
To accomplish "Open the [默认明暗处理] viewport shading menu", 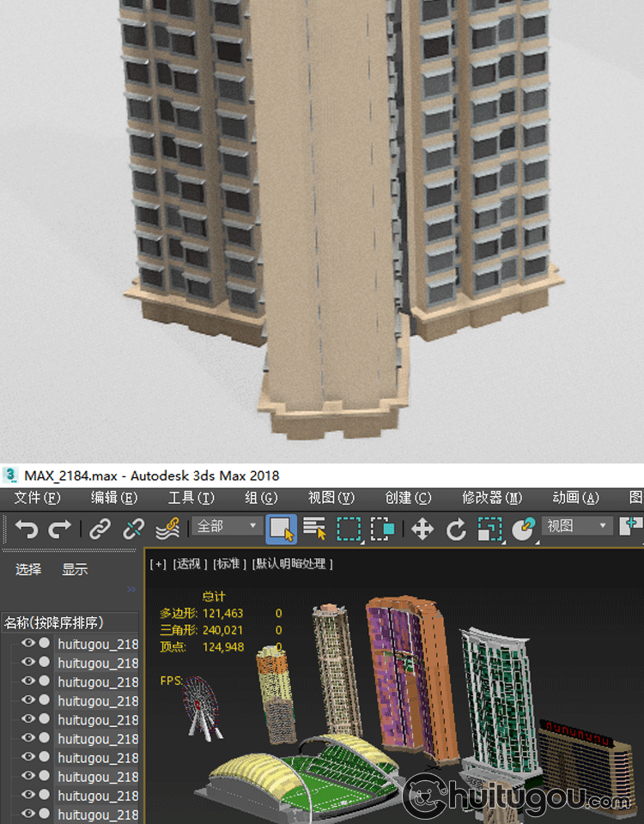I will (x=292, y=564).
